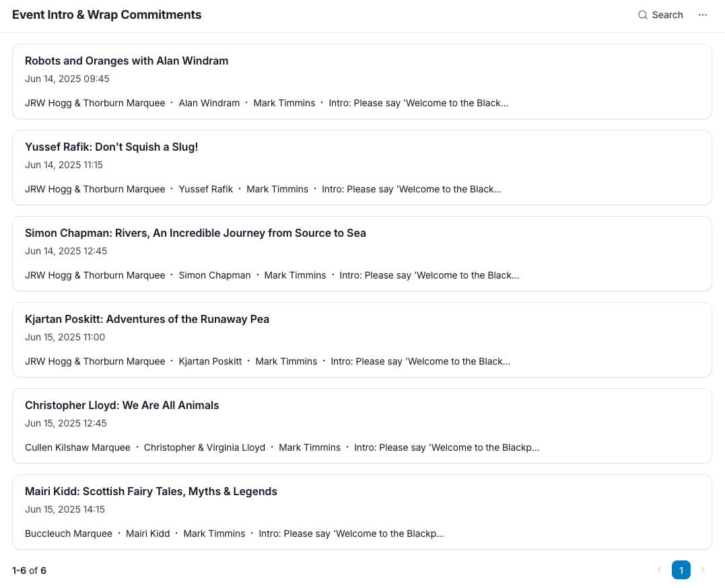725x588 pixels.
Task: Click date Jun 15, 2025 12:45
Action: [x=66, y=423]
